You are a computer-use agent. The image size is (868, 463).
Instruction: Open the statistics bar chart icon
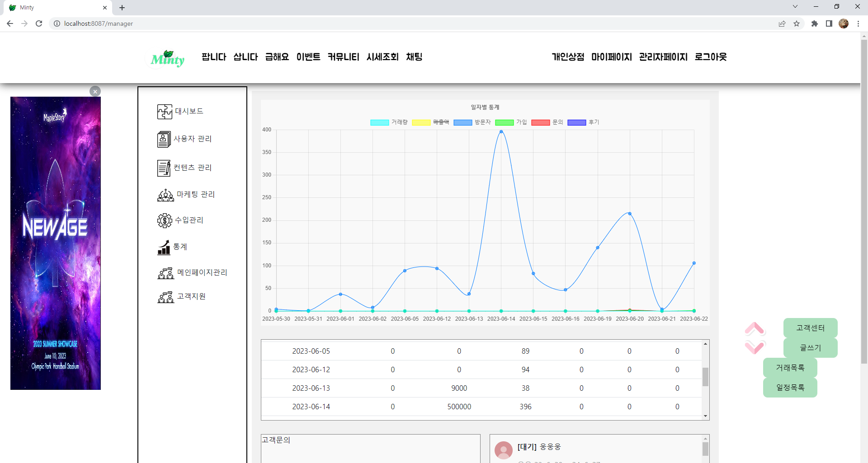(x=164, y=248)
